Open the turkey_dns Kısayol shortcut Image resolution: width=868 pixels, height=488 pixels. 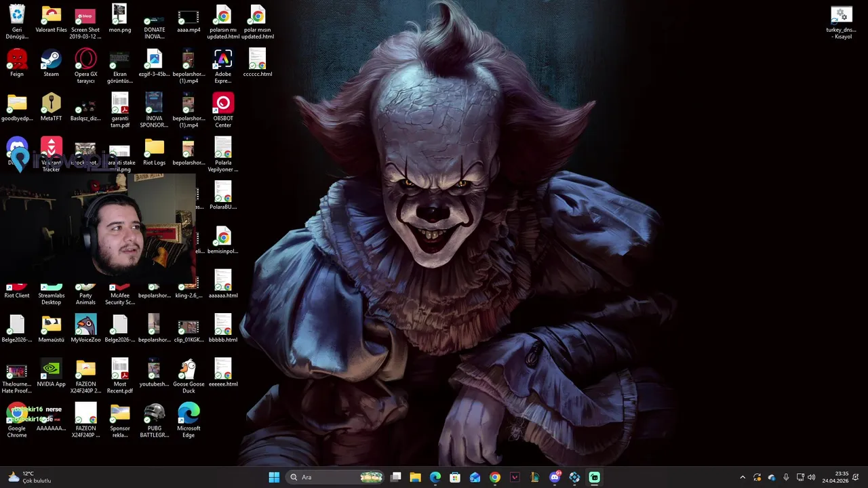(842, 22)
